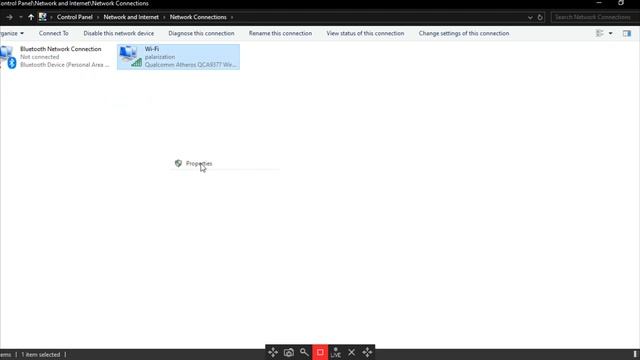Click the shield icon beside Properties

pos(178,163)
